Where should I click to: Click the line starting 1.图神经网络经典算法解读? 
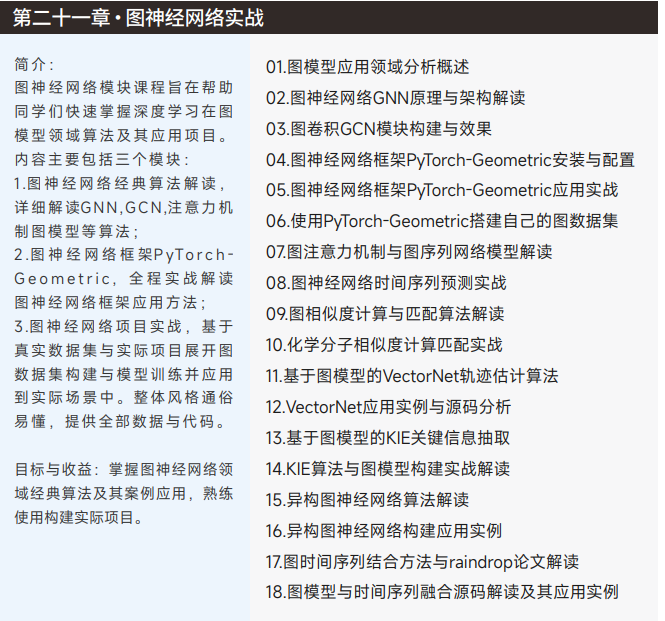pos(120,184)
